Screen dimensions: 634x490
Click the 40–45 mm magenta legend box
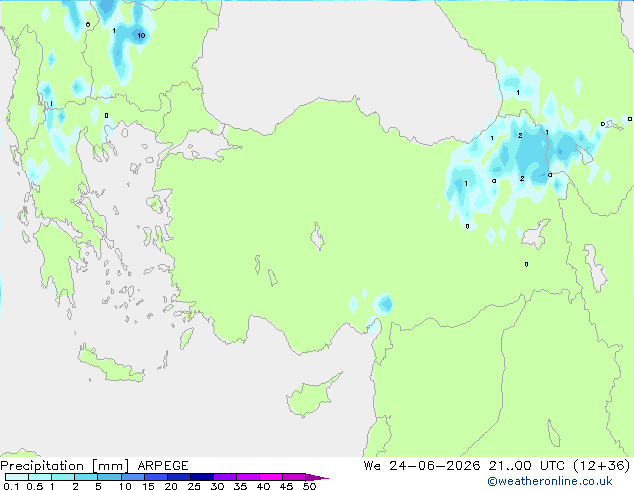pos(271,477)
